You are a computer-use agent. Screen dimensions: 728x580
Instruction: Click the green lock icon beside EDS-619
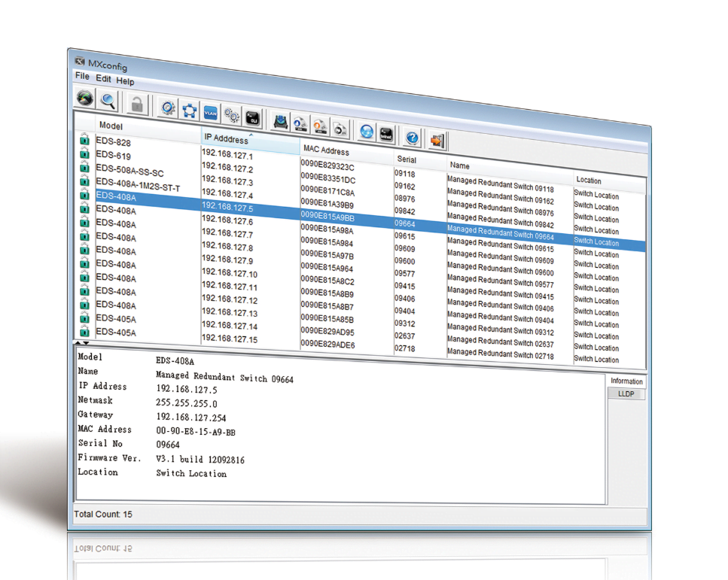tap(84, 152)
